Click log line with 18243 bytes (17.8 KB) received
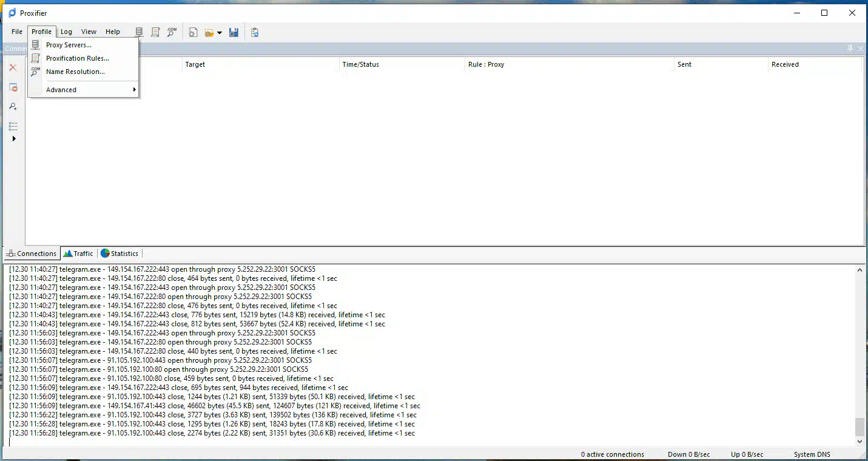The height and width of the screenshot is (461, 868). click(x=212, y=424)
